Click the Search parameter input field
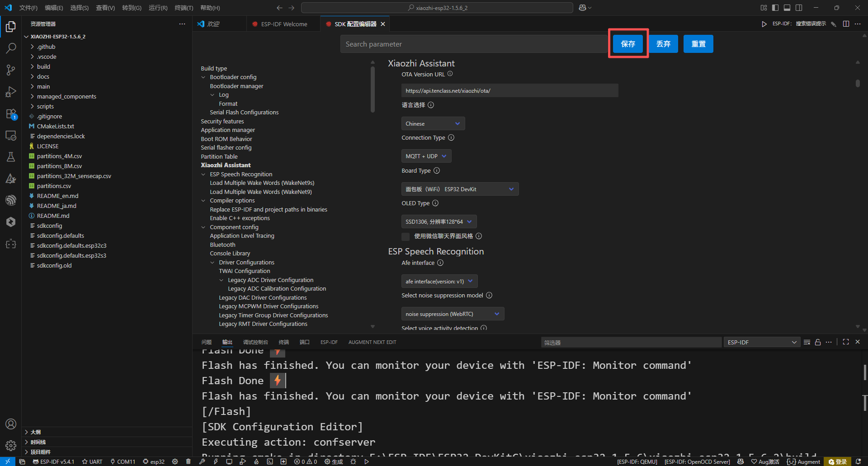This screenshot has width=868, height=466. pyautogui.click(x=473, y=44)
